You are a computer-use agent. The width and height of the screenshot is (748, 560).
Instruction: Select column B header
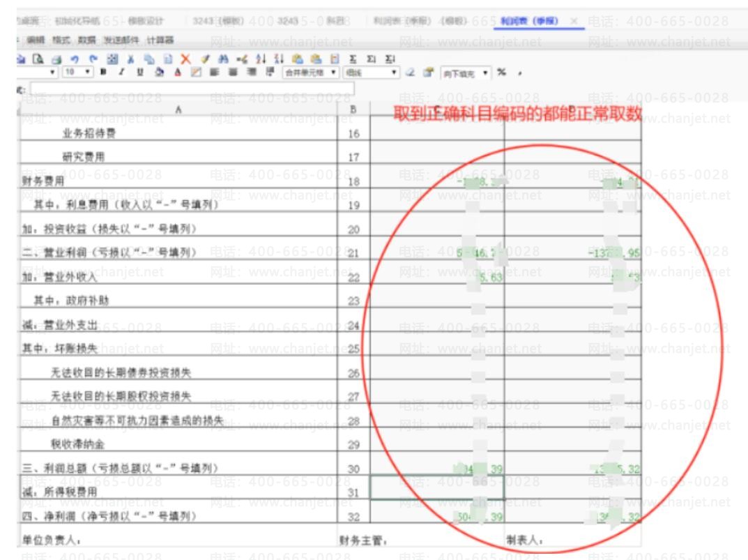[x=353, y=109]
